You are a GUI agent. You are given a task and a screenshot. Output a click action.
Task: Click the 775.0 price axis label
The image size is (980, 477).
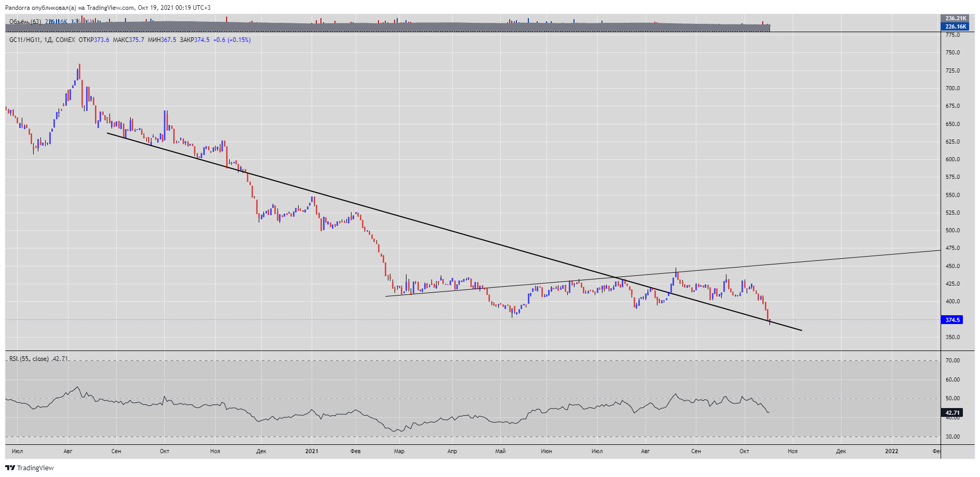tap(953, 35)
